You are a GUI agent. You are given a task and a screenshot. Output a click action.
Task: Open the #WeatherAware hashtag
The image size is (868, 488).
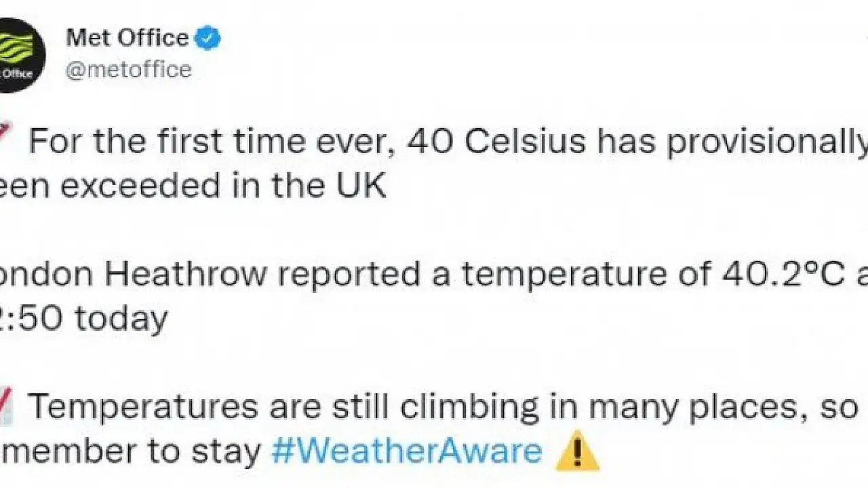click(407, 451)
